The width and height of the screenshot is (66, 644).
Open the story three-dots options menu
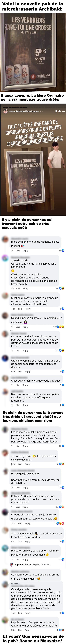[x=63, y=111]
